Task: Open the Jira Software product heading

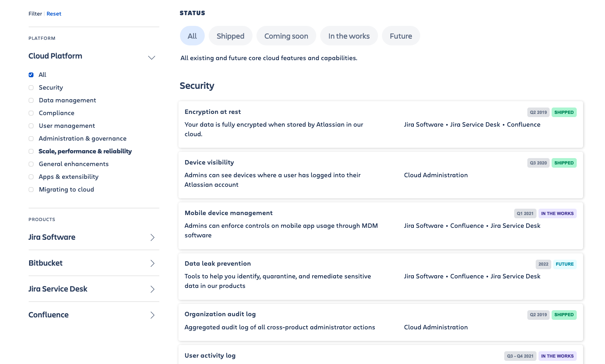Action: pos(52,237)
